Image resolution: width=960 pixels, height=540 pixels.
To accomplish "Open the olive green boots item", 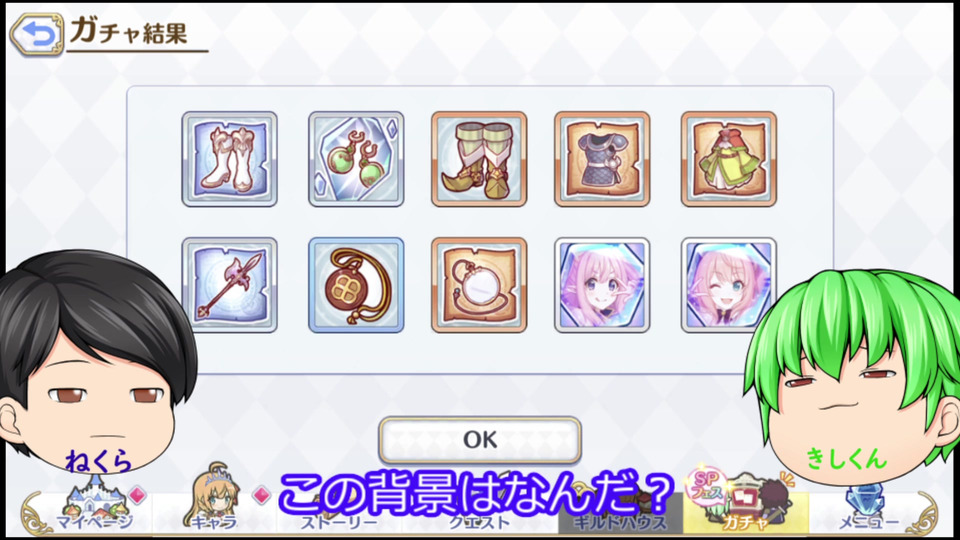I will click(479, 159).
